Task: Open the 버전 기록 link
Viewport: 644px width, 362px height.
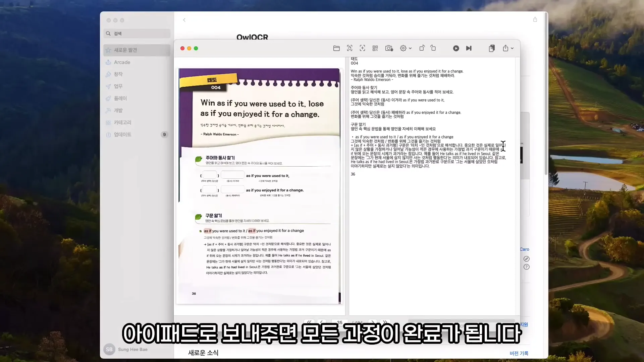Action: click(519, 353)
